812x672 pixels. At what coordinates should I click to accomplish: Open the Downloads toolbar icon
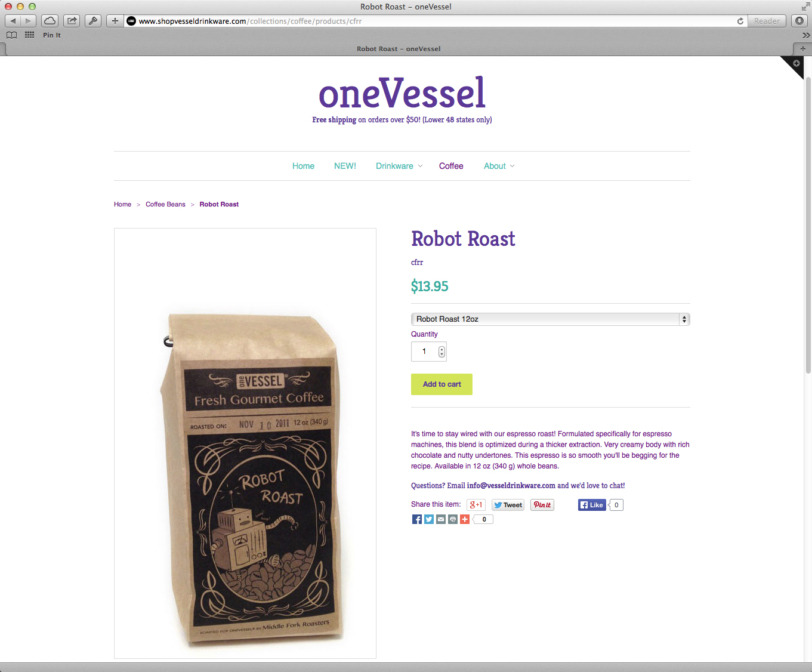pyautogui.click(x=799, y=21)
